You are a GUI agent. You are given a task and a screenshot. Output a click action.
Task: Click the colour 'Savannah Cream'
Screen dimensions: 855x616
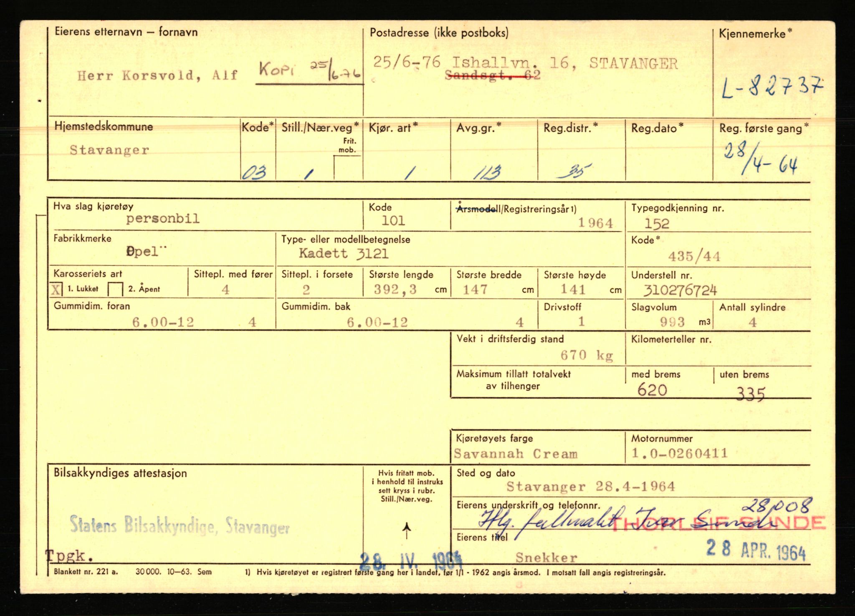(x=516, y=454)
